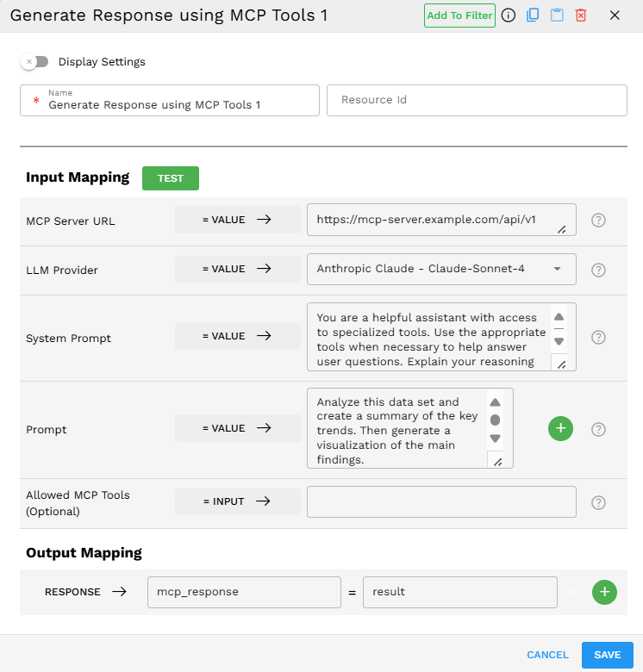643x672 pixels.
Task: Show help for Allowed MCP Tools
Action: coord(599,502)
